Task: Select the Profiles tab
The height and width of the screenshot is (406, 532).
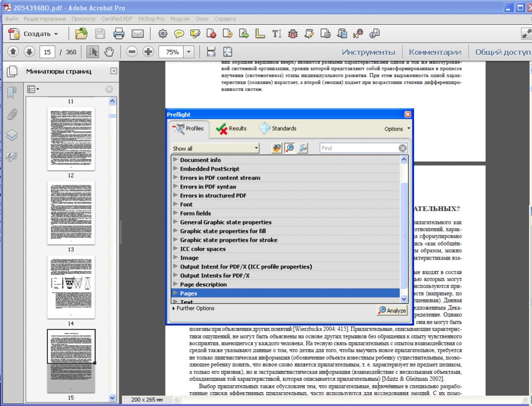Action: click(x=189, y=129)
